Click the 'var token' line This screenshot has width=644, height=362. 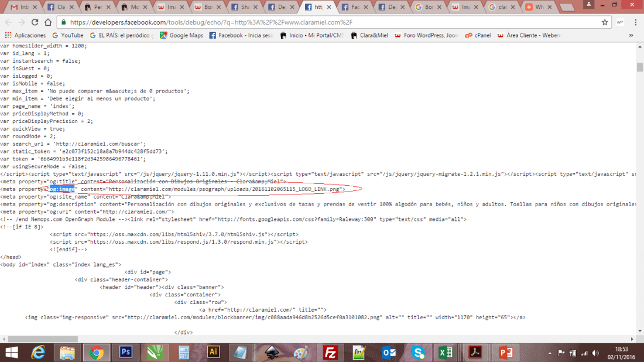tap(73, 159)
